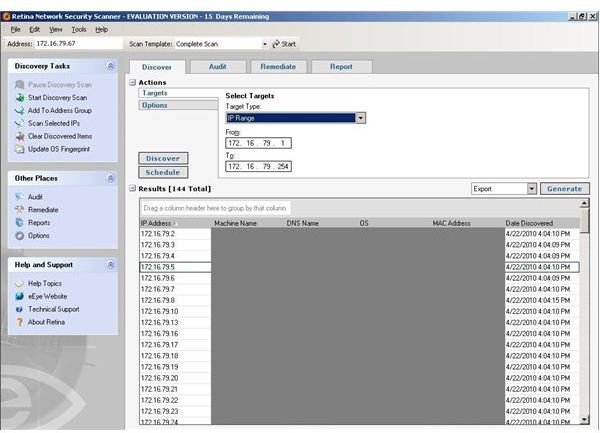Image resolution: width=600 pixels, height=433 pixels.
Task: Open the Target Type IP Range dropdown
Action: (x=360, y=118)
